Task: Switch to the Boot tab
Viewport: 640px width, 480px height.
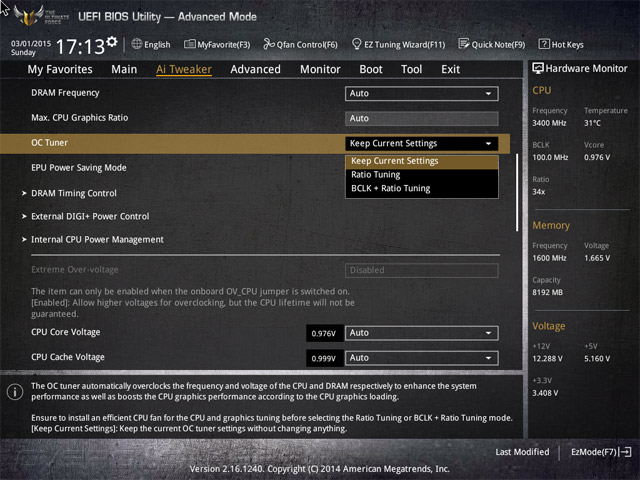Action: tap(371, 69)
